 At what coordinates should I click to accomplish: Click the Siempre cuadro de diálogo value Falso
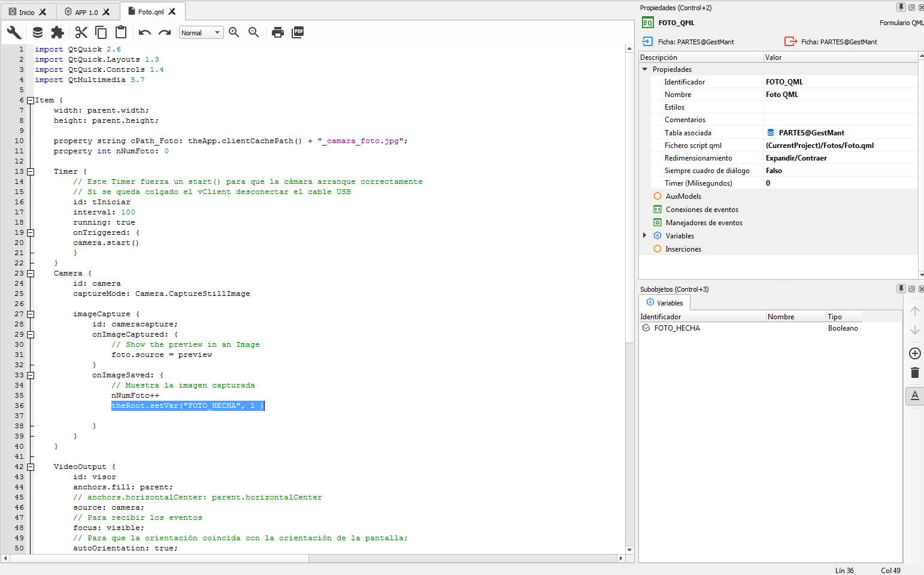coord(841,171)
